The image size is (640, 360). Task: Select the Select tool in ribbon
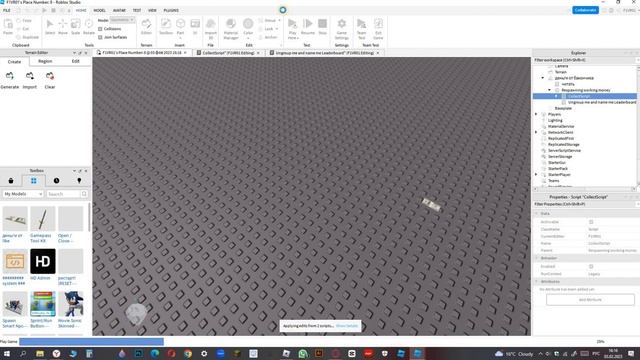click(50, 27)
